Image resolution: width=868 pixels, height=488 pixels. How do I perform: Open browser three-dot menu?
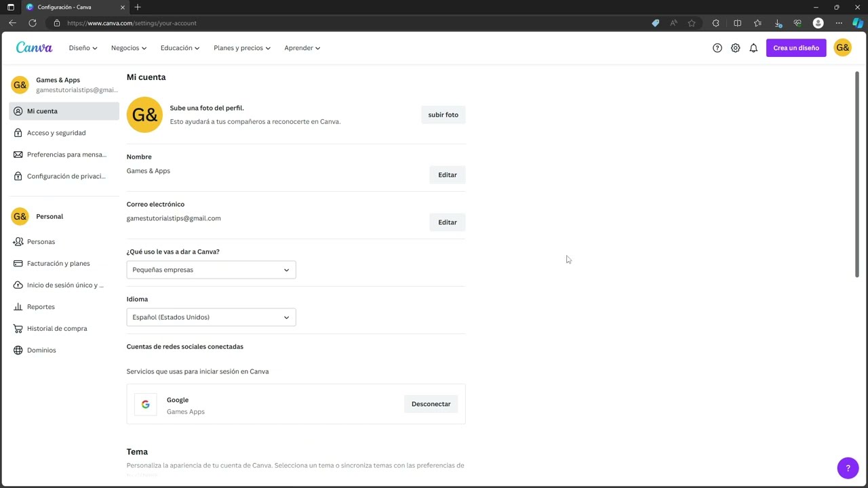(x=839, y=23)
